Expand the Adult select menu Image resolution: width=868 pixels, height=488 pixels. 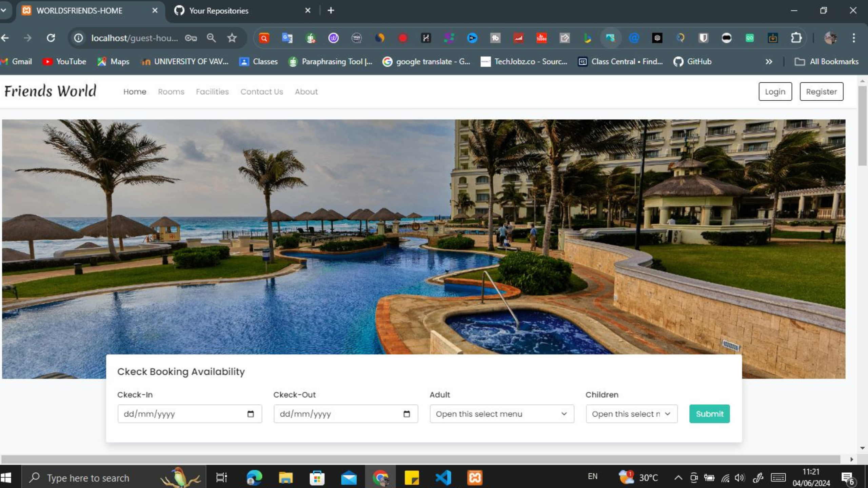pyautogui.click(x=501, y=414)
